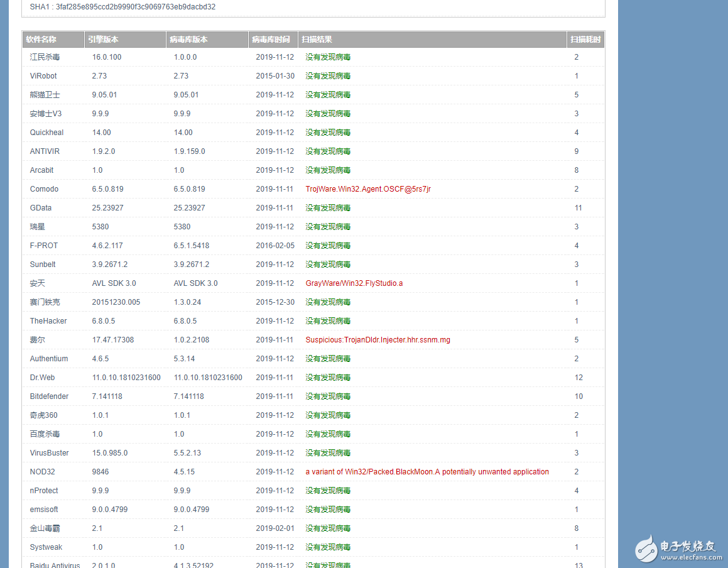728x568 pixels.
Task: Click the 引擎版本 column header
Action: tap(126, 40)
